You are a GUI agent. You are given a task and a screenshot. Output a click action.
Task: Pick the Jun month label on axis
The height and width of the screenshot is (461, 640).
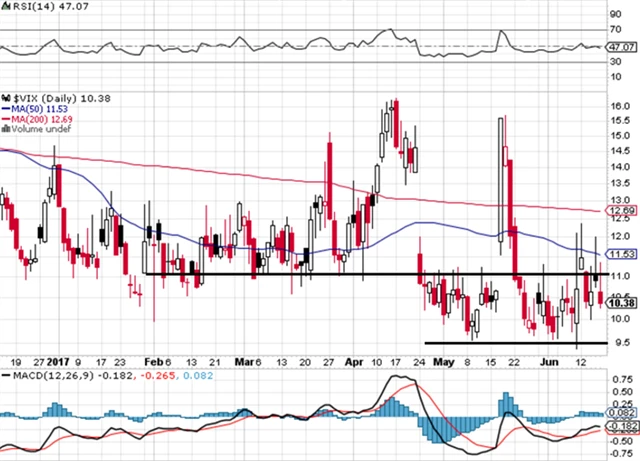pyautogui.click(x=544, y=361)
